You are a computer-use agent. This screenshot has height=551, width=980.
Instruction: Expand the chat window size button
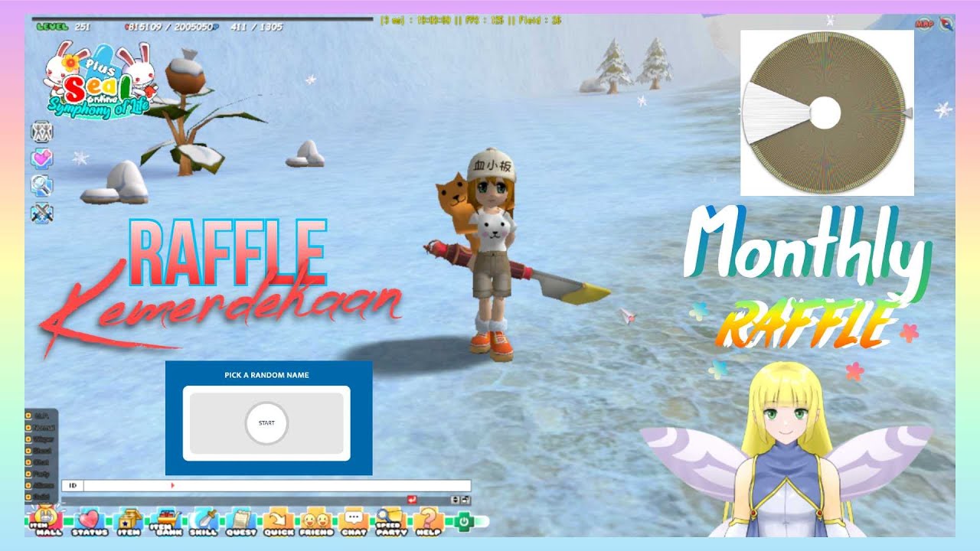click(466, 500)
